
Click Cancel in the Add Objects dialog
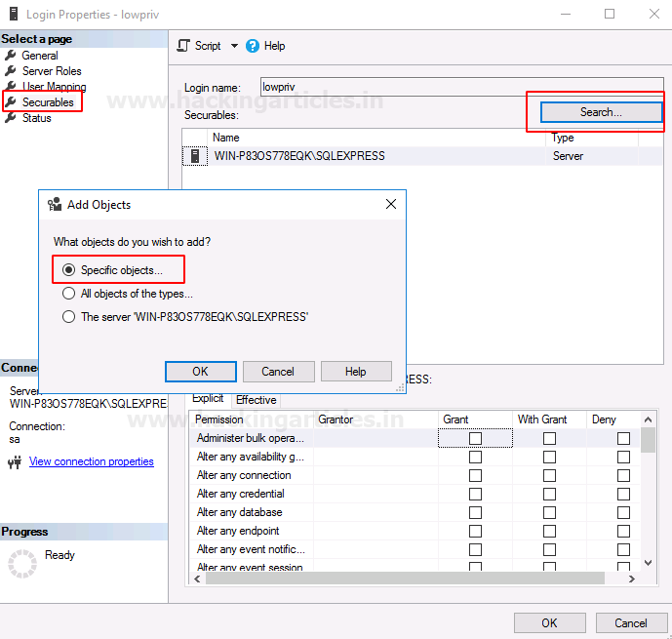pos(278,372)
